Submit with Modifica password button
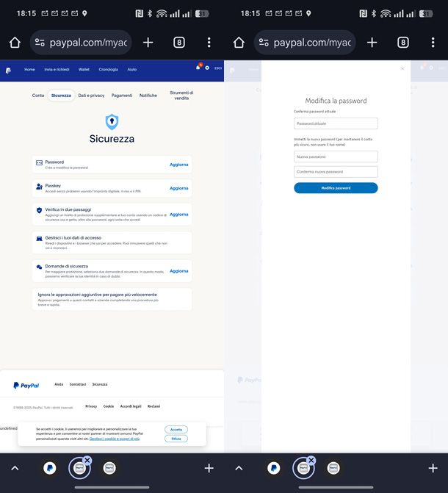The height and width of the screenshot is (493, 448). tap(336, 188)
